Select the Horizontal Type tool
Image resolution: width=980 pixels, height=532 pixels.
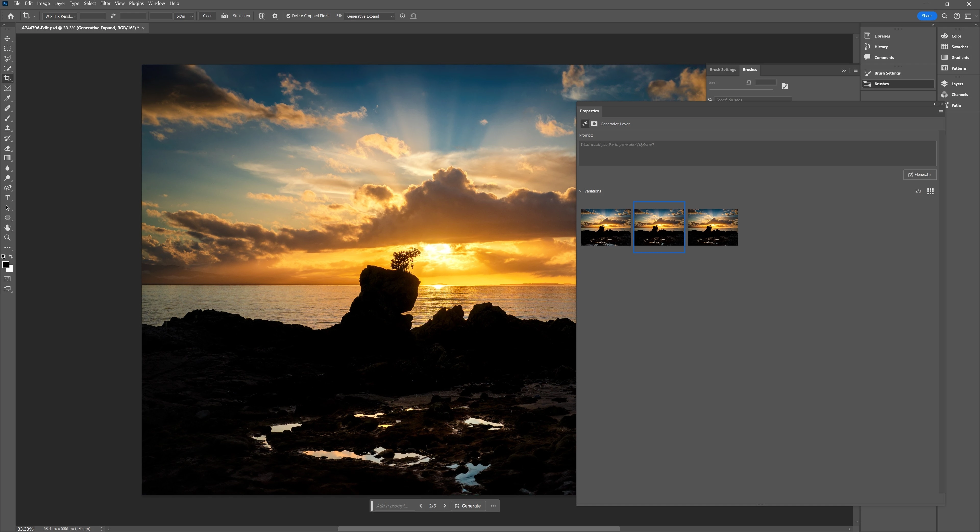click(7, 198)
